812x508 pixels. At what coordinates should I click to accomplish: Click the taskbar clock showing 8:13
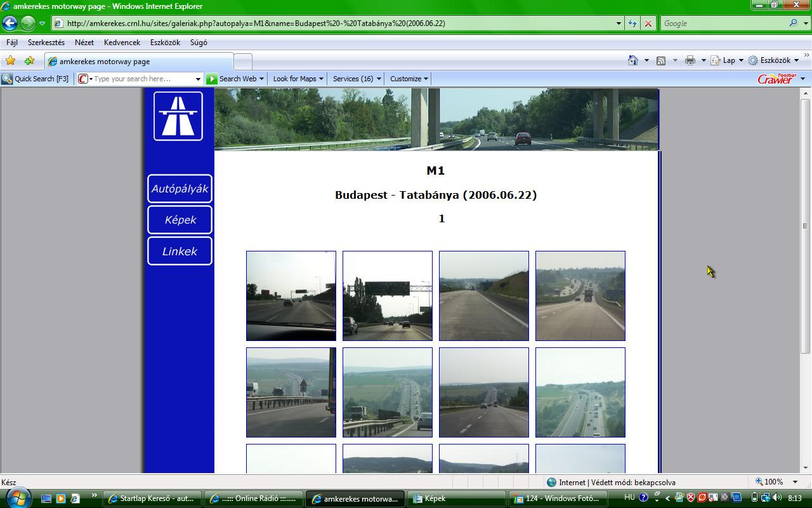coord(794,498)
